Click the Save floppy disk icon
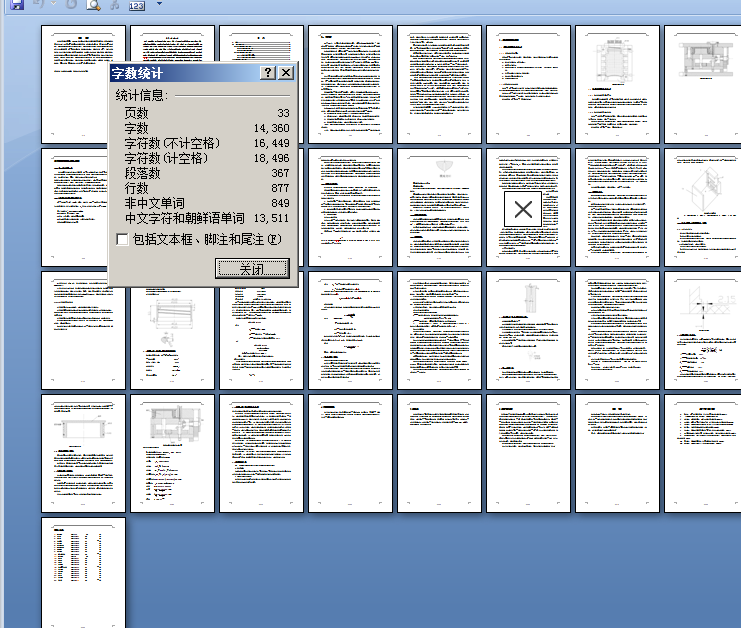The height and width of the screenshot is (628, 741). tap(17, 5)
